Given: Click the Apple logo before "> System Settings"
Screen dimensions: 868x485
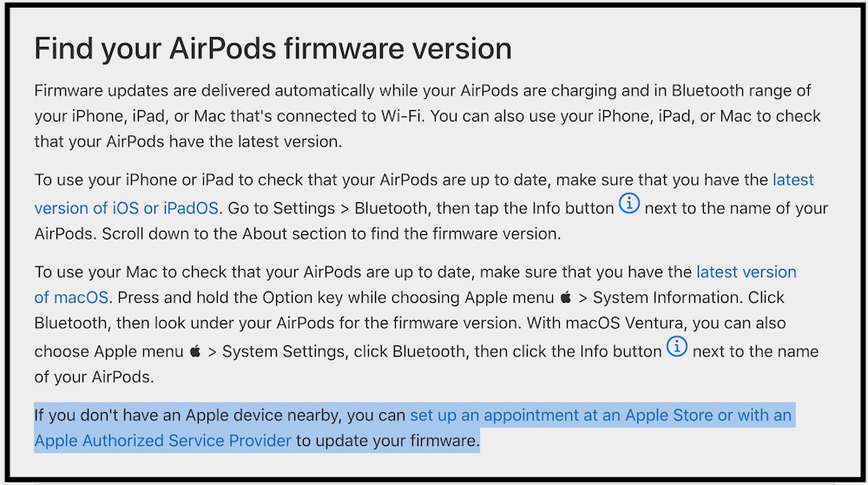Looking at the screenshot, I should coord(197,351).
